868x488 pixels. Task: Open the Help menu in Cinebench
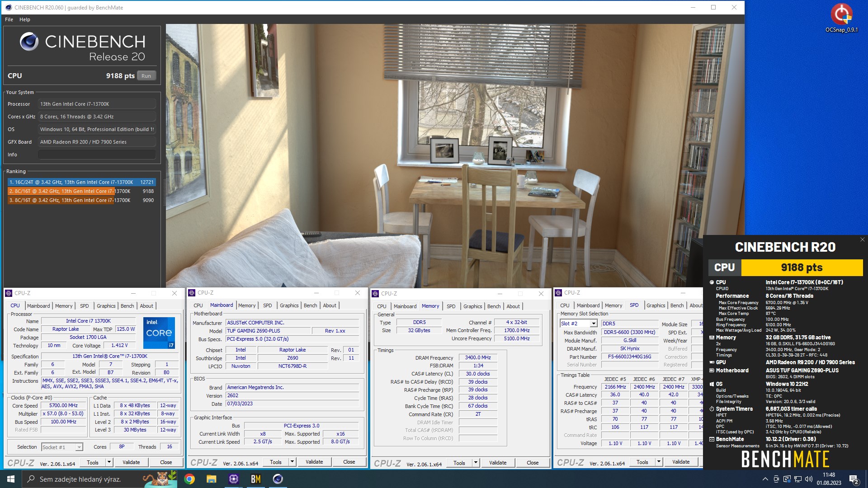[x=25, y=19]
